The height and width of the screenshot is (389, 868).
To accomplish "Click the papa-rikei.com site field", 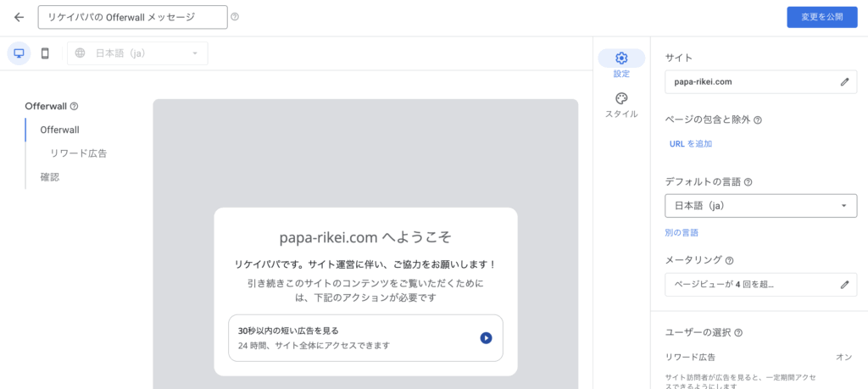I will (x=760, y=82).
